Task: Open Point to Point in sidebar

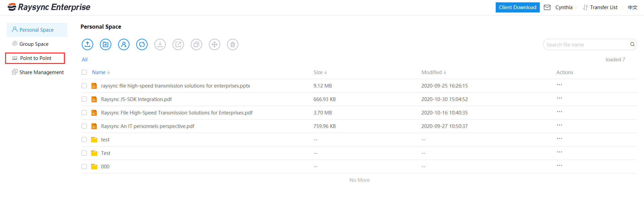Action: click(x=35, y=58)
